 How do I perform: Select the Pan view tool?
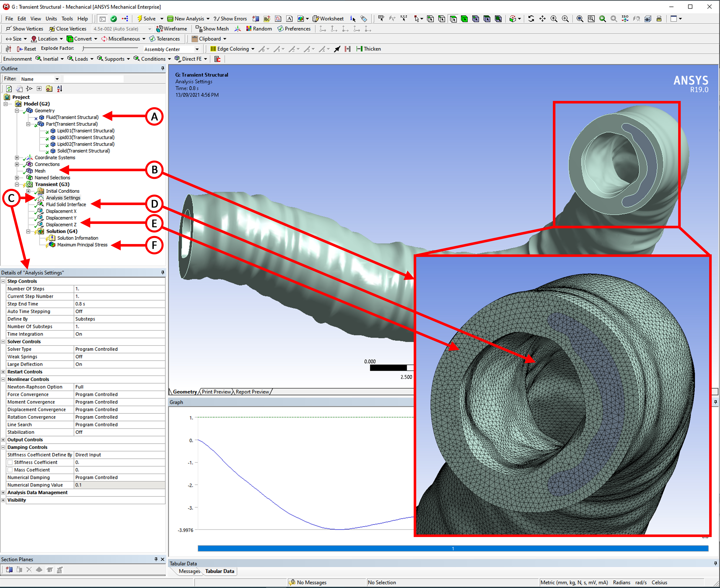coord(542,19)
